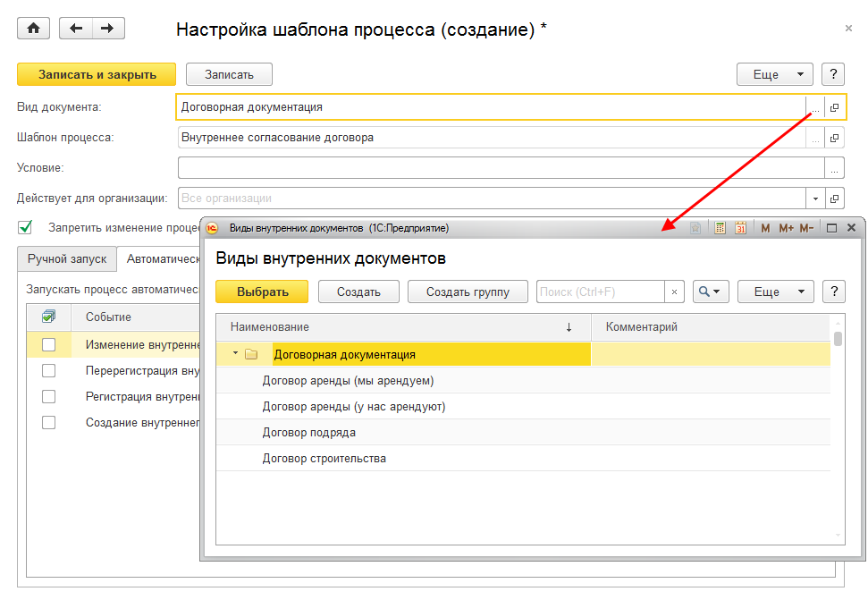This screenshot has width=868, height=600.
Task: Collapse the Договорная документация group
Action: [235, 353]
